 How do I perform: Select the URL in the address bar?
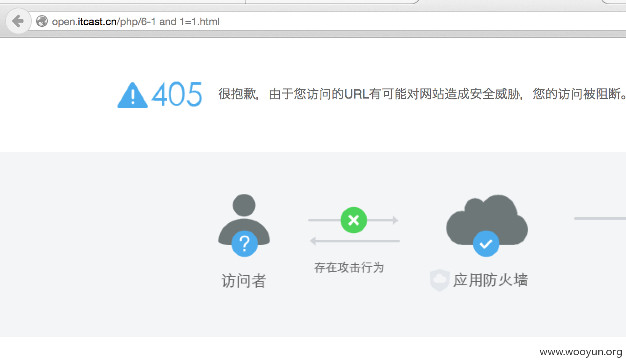pyautogui.click(x=136, y=22)
